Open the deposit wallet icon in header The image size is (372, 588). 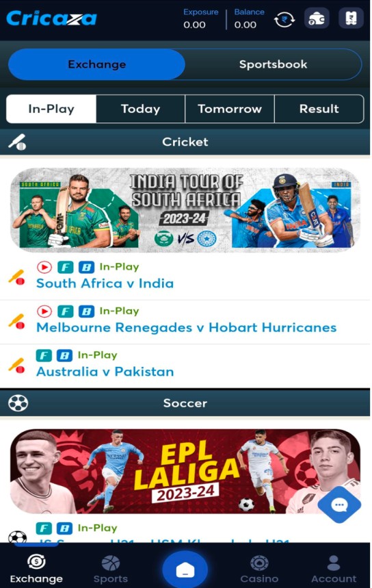point(317,18)
